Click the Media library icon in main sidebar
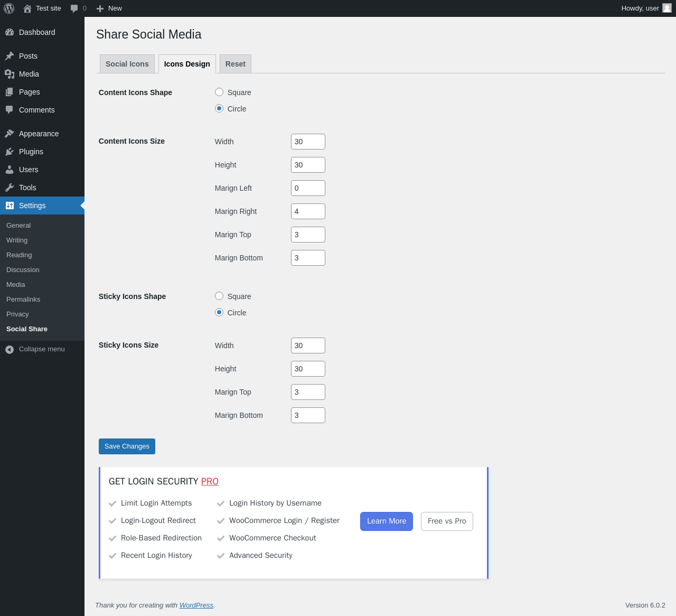Screen dimensions: 676x616 (x=10, y=74)
